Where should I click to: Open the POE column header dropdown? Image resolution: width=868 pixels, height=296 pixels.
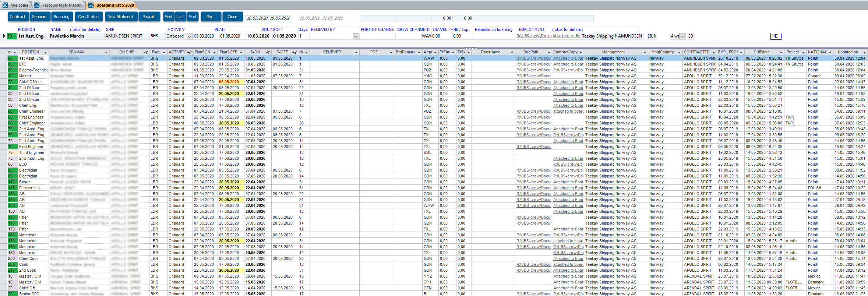[x=391, y=52]
